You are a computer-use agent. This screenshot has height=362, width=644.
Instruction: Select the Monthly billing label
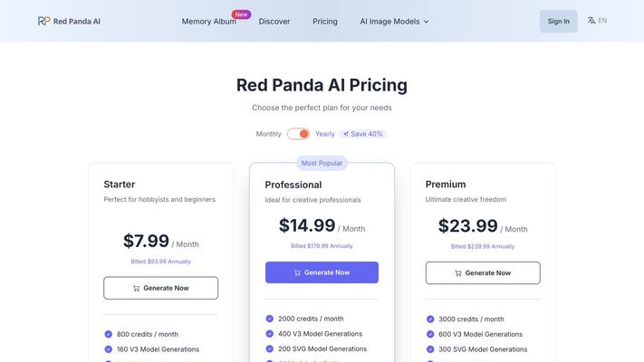(268, 134)
